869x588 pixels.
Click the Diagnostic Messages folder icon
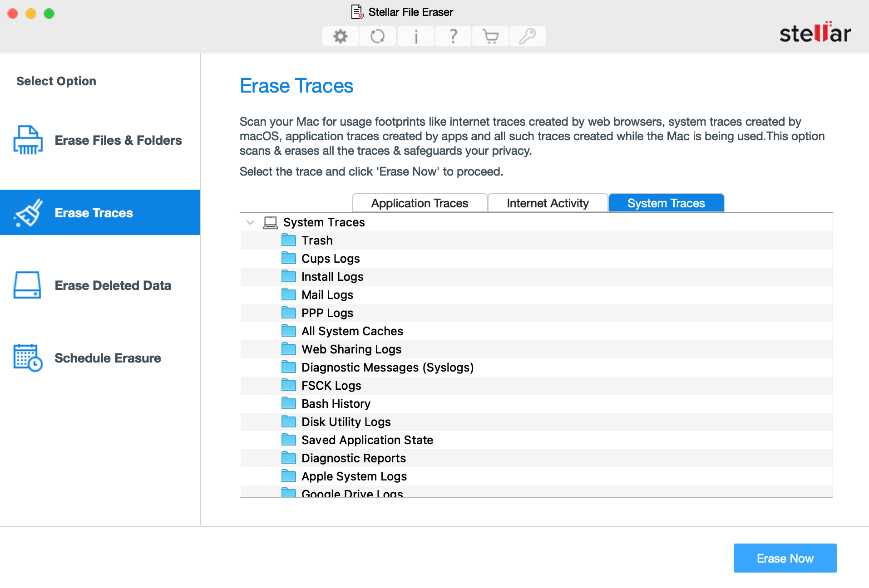tap(289, 367)
